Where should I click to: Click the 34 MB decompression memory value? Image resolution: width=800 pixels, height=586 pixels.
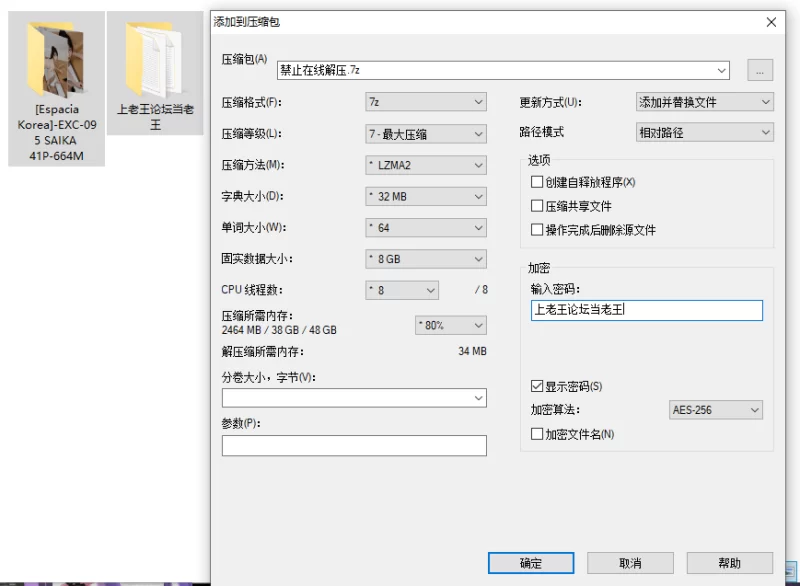[472, 351]
